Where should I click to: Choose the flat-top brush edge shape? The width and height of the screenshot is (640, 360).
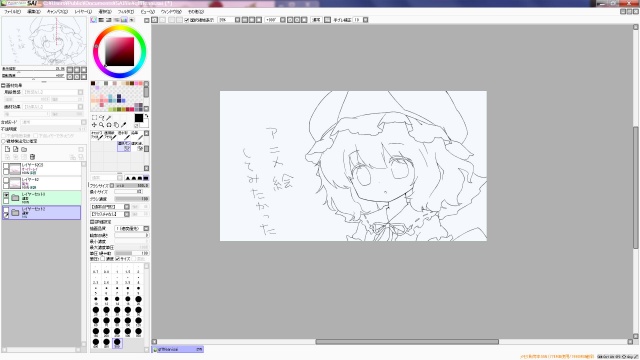[146, 178]
